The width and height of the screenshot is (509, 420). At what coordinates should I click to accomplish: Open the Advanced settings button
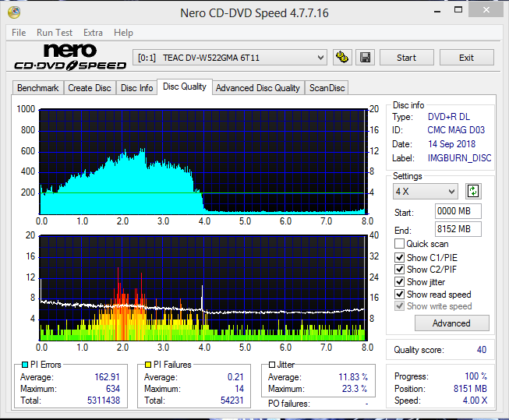click(451, 323)
